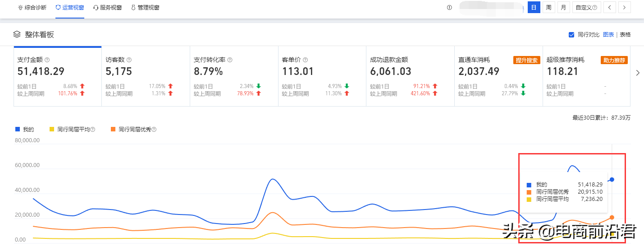Viewport: 644px width, 247px height.
Task: Select the 日 day granularity button
Action: point(534,8)
